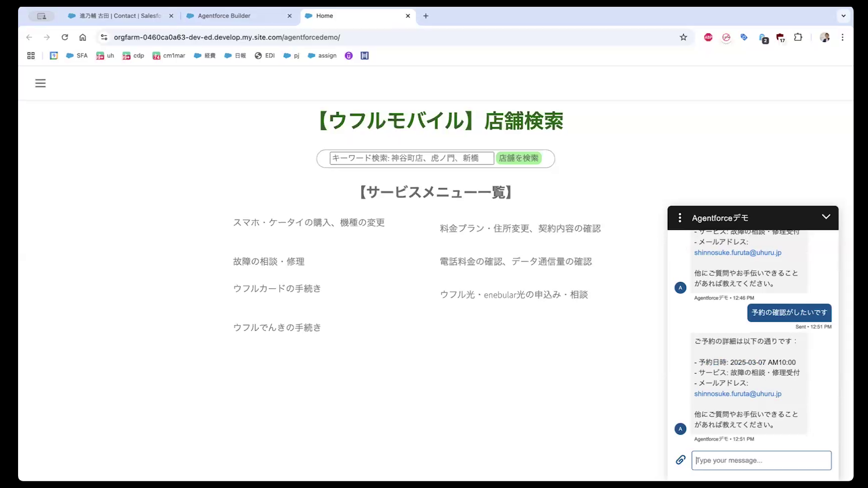Click the 店舗を検索 button
Viewport: 868px width, 488px height.
[x=519, y=158]
